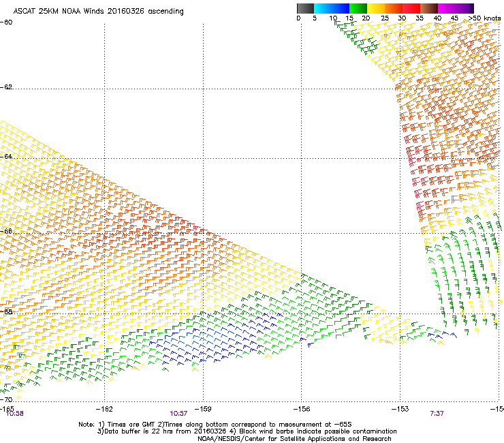Click the '30' label under the color bar
Image resolution: width=504 pixels, height=443 pixels.
click(x=402, y=18)
